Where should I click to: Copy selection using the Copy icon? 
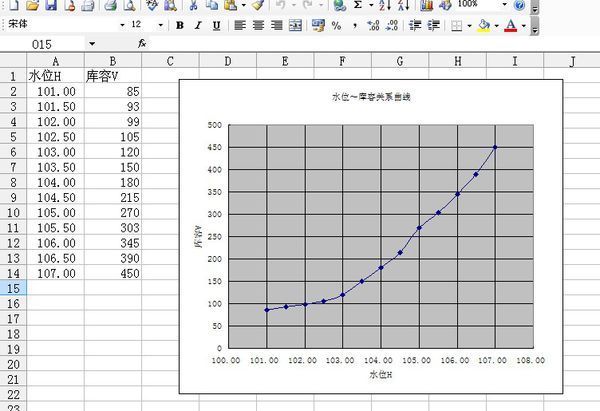[212, 5]
